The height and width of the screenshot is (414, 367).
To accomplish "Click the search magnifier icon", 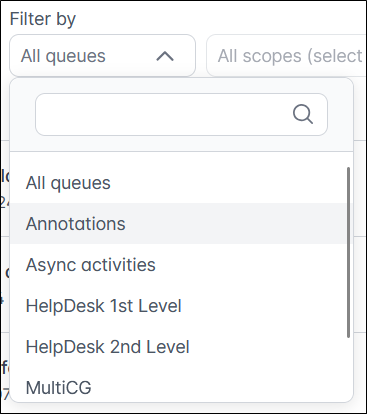I will click(x=303, y=114).
